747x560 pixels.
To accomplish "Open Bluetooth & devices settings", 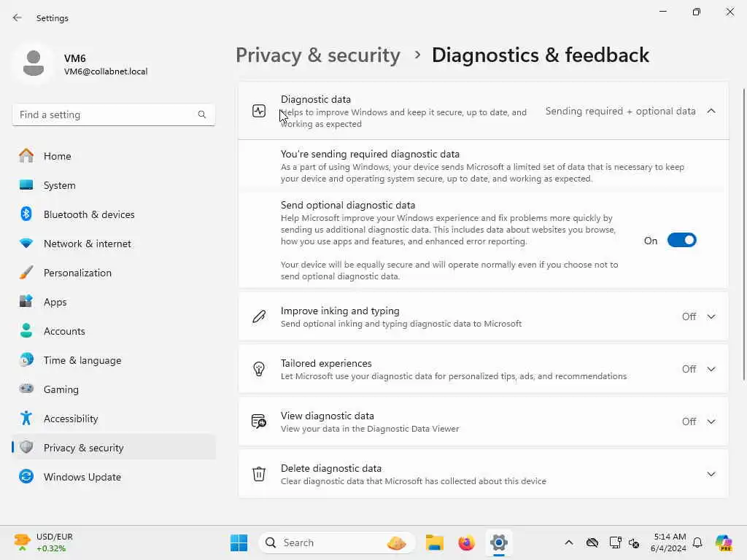I will coord(114,214).
